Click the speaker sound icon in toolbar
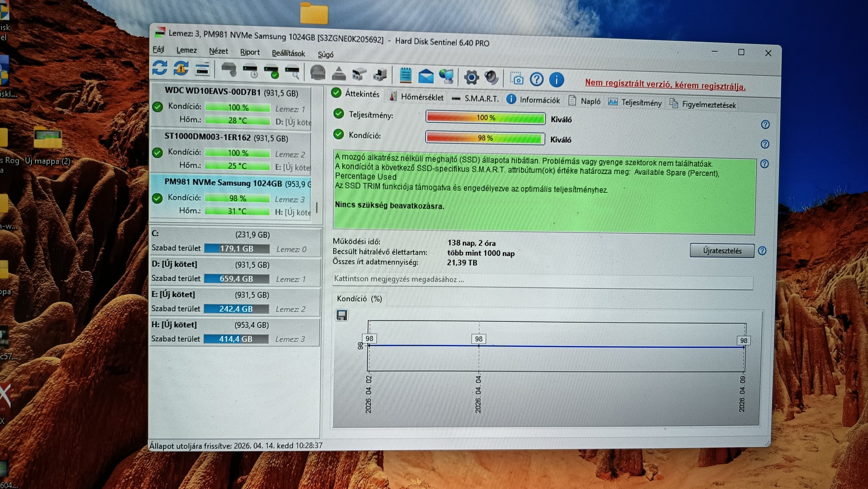Image resolution: width=868 pixels, height=489 pixels. [492, 78]
